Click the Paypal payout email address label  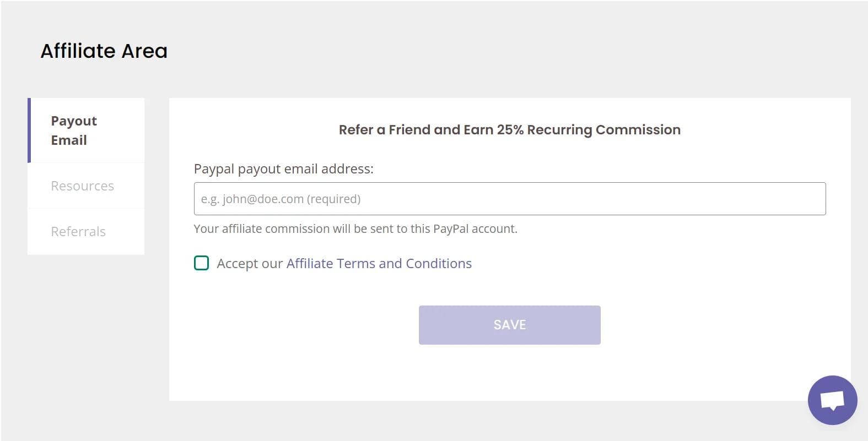click(284, 169)
